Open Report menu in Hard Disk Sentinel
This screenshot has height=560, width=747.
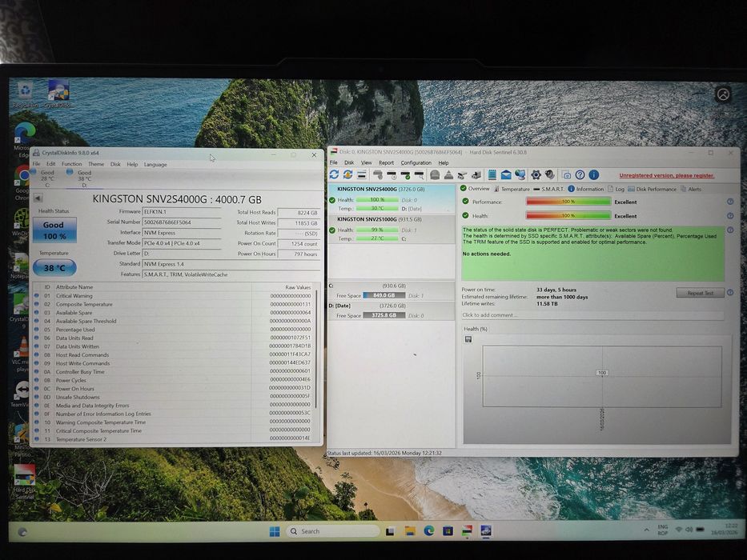tap(387, 163)
